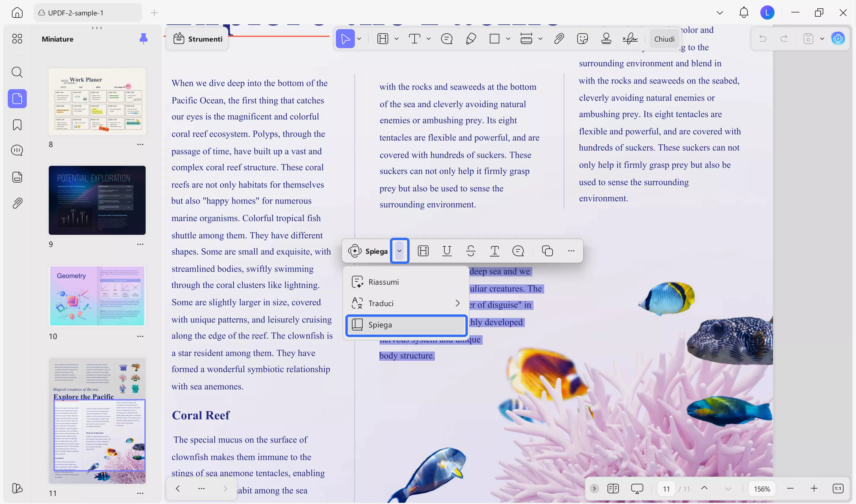Toggle underline on the selected text
This screenshot has width=856, height=504.
point(447,251)
